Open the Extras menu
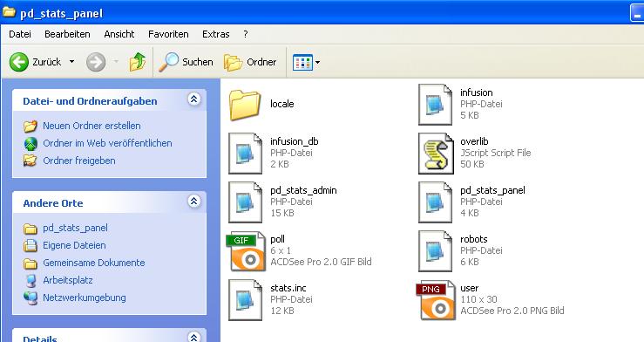The height and width of the screenshot is (342, 644). 215,34
